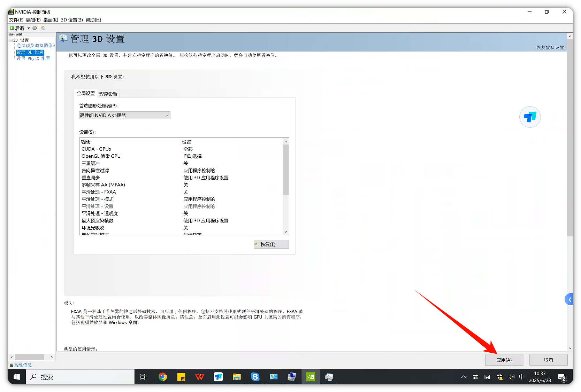Image resolution: width=581 pixels, height=392 pixels.
Task: Select the 平滑处理 - 透明度 row
Action: pos(181,213)
